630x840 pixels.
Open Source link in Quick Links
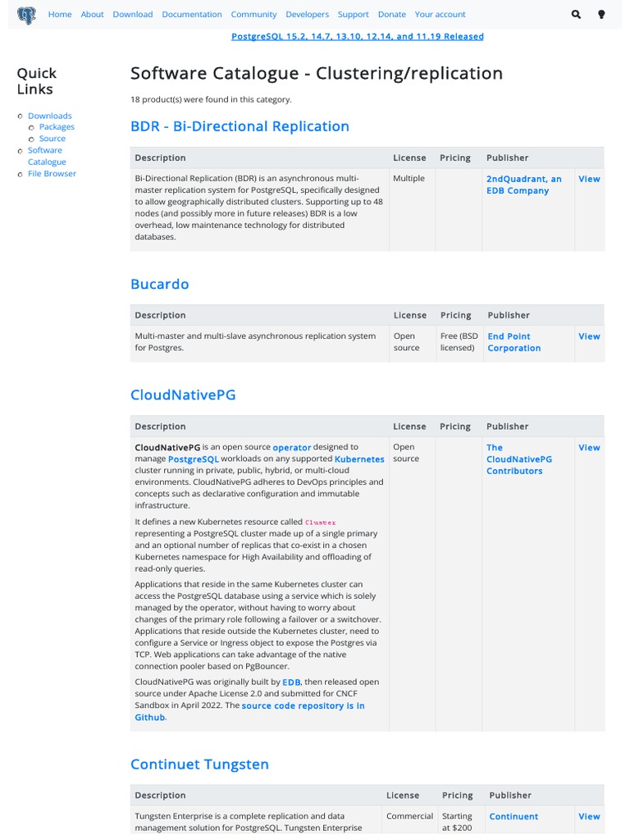click(x=52, y=139)
